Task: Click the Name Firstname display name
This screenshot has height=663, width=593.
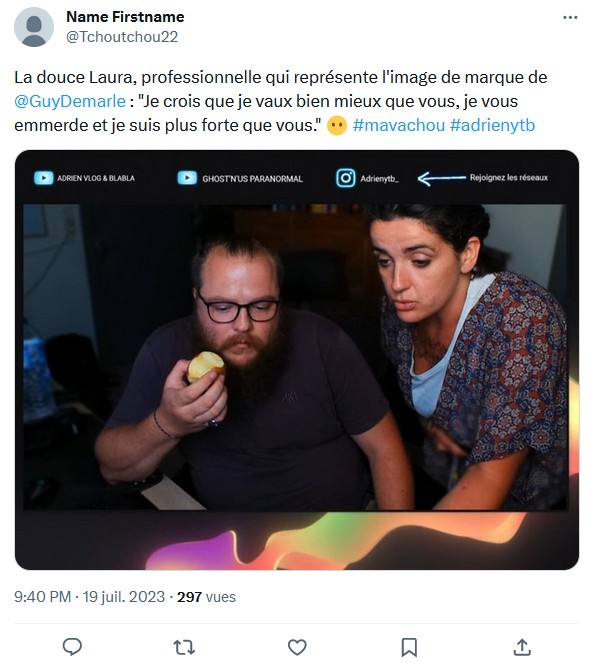Action: [x=125, y=17]
